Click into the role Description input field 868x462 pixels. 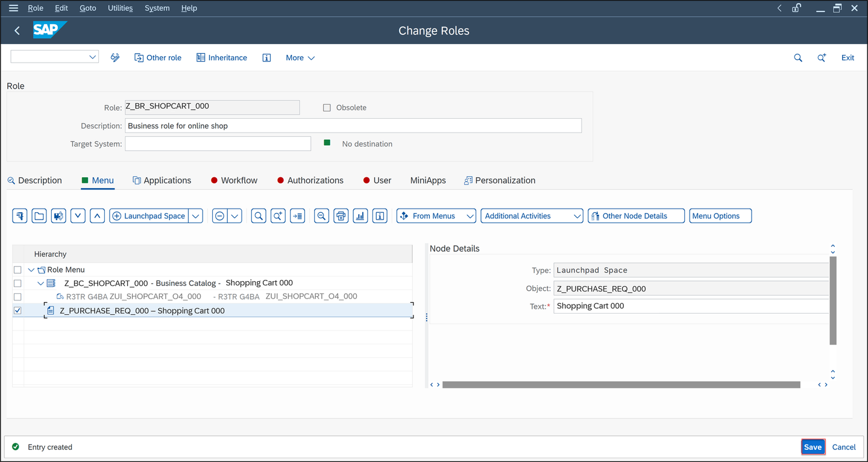[x=353, y=125]
